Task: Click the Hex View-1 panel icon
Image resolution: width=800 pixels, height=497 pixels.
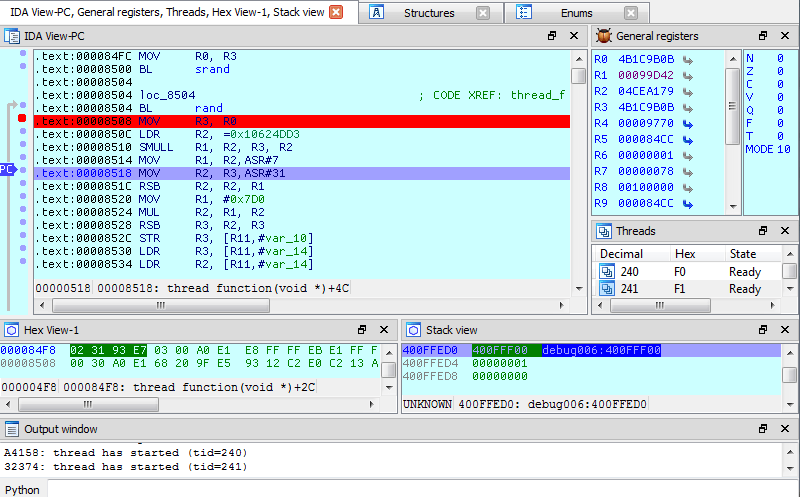Action: [x=11, y=330]
